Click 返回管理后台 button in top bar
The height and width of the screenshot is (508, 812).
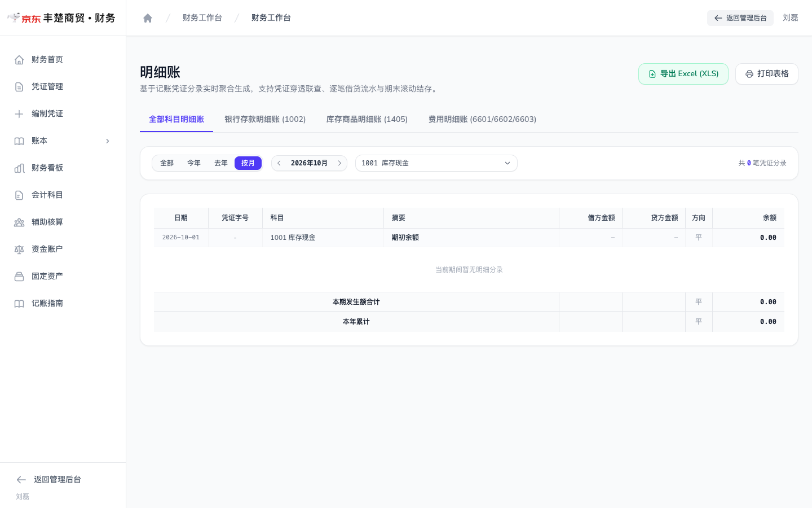click(740, 18)
